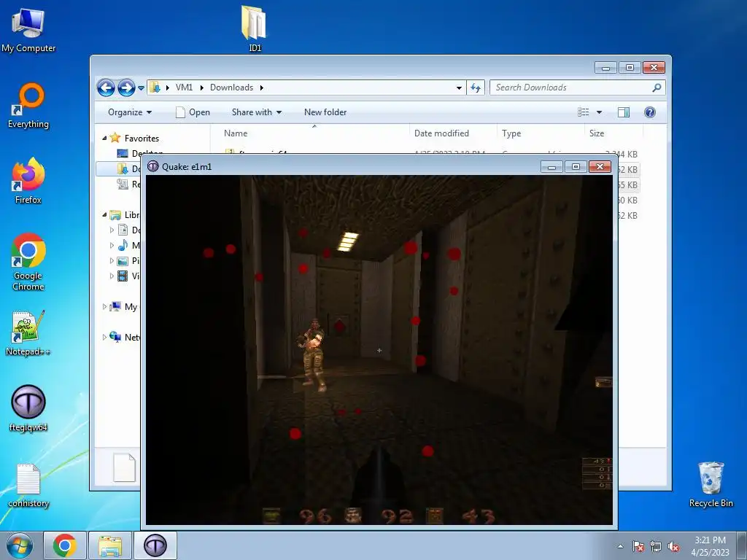The height and width of the screenshot is (560, 747).
Task: Switch to File Explorer taskbar button
Action: (110, 545)
